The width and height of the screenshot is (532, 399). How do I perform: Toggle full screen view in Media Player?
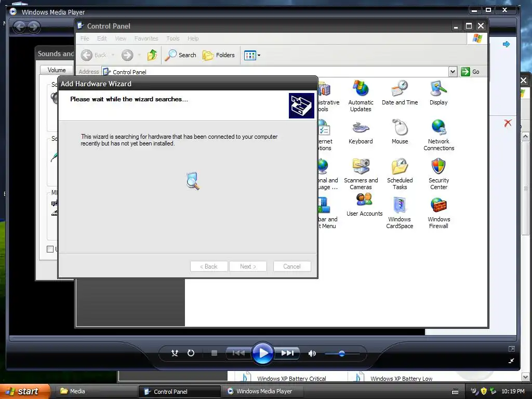tap(512, 349)
